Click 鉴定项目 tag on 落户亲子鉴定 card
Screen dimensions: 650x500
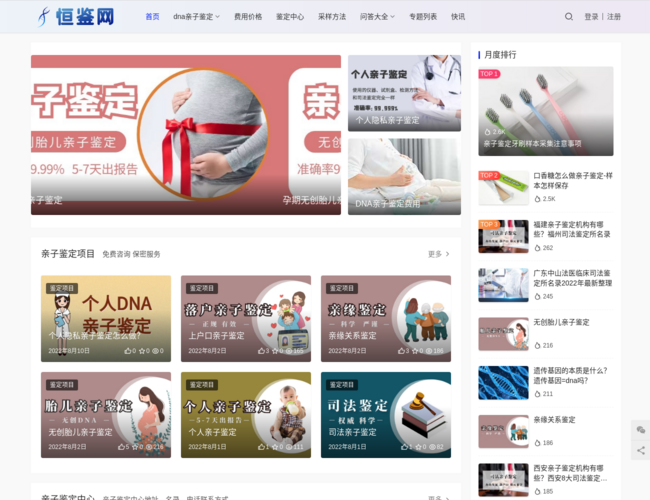coord(202,288)
